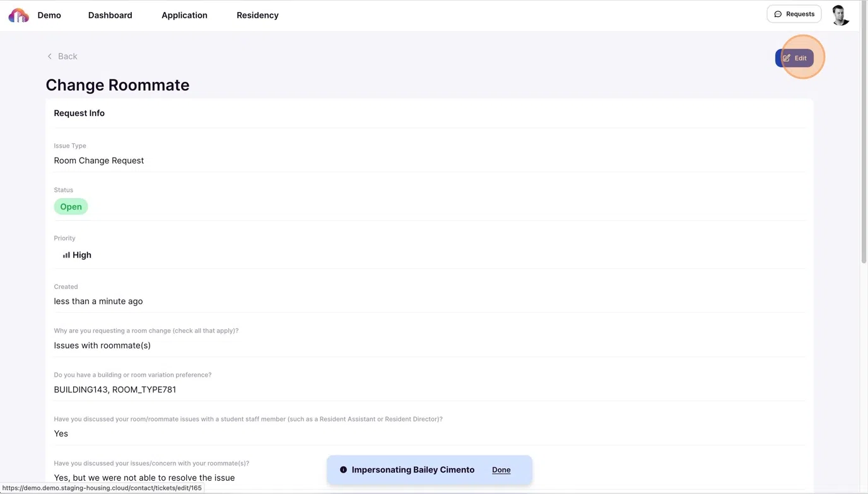The width and height of the screenshot is (868, 494).
Task: Click the chat bubble icon in Requests
Action: point(778,14)
